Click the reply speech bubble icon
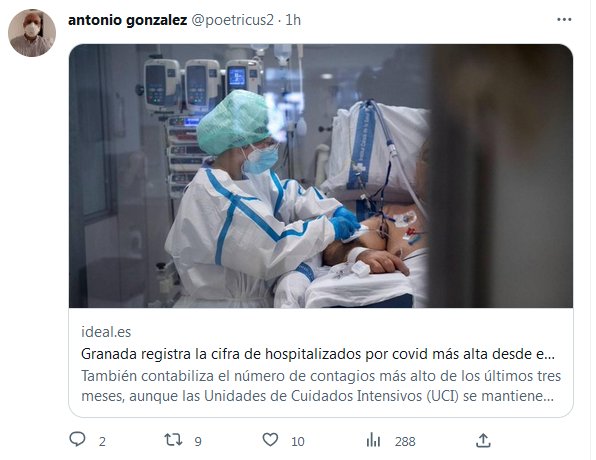 [x=78, y=439]
